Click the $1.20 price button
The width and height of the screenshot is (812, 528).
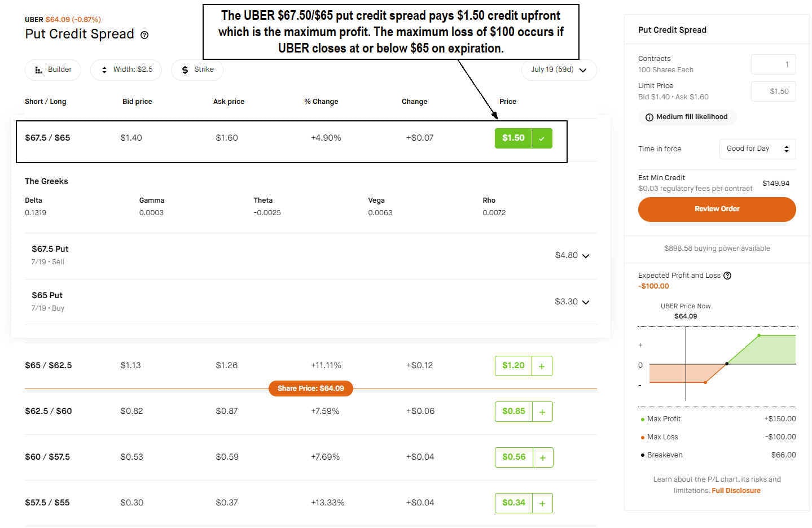[x=513, y=365]
